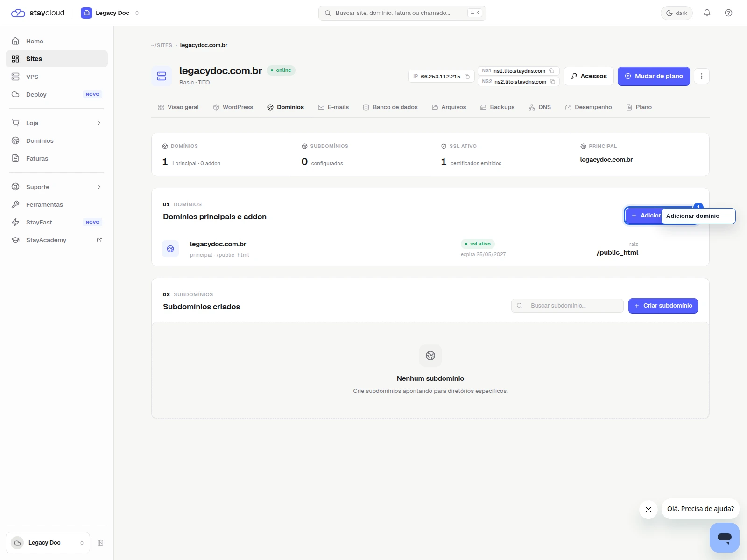The width and height of the screenshot is (747, 560).
Task: Switch to WordPress tab
Action: [233, 107]
